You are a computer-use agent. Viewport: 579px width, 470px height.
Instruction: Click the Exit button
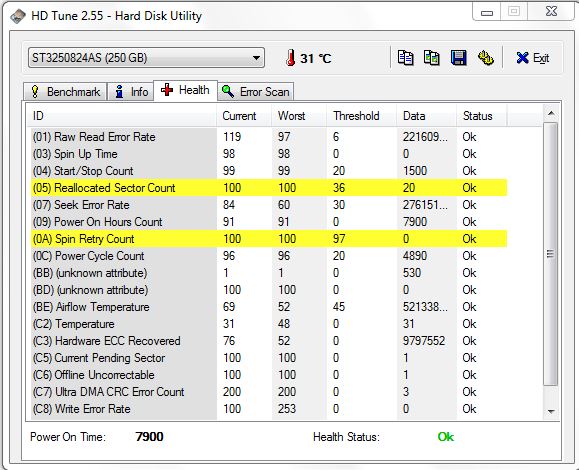tap(533, 58)
